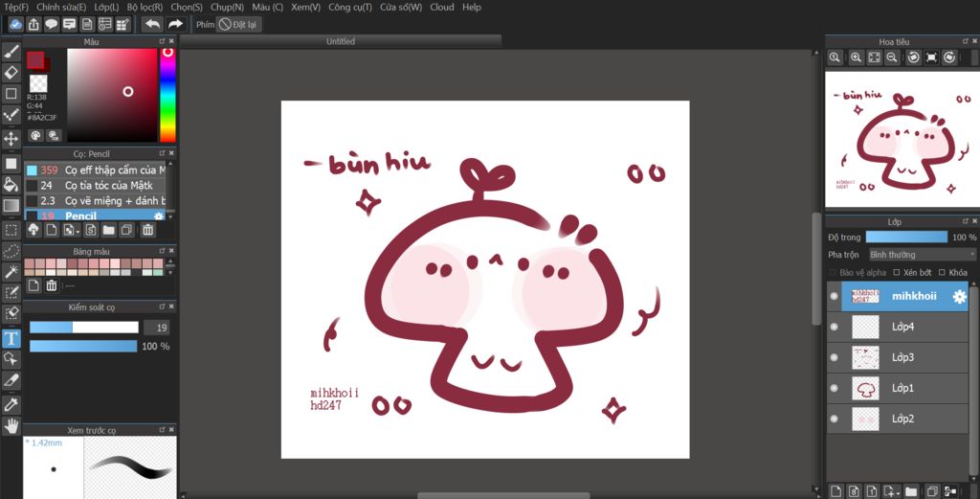This screenshot has width=980, height=499.
Task: Select the Magic Wand tool
Action: point(11,271)
